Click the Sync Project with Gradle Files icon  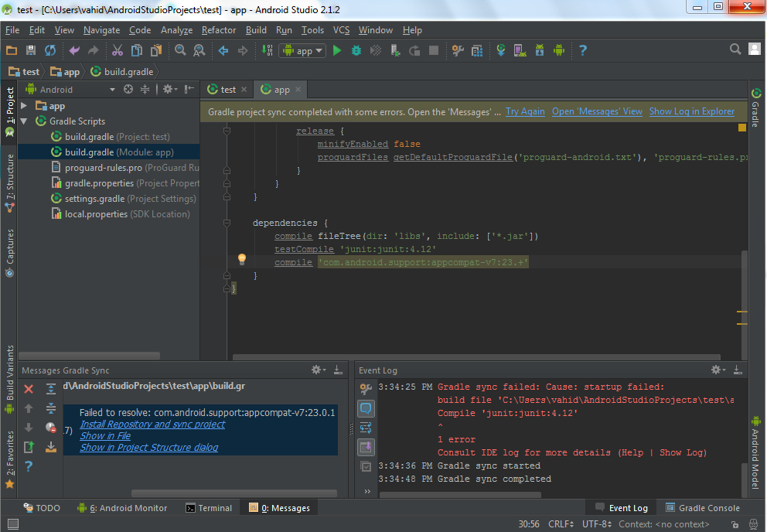(501, 50)
